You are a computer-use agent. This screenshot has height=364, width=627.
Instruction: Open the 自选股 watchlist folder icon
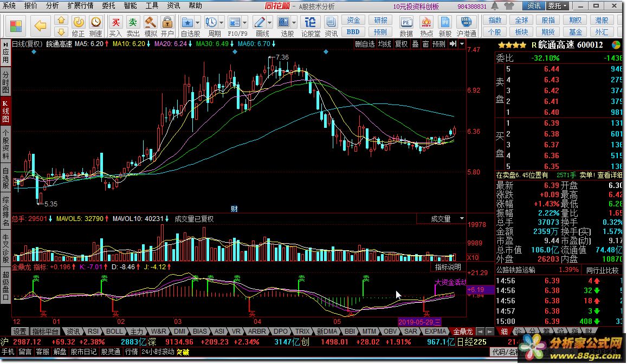pyautogui.click(x=187, y=22)
